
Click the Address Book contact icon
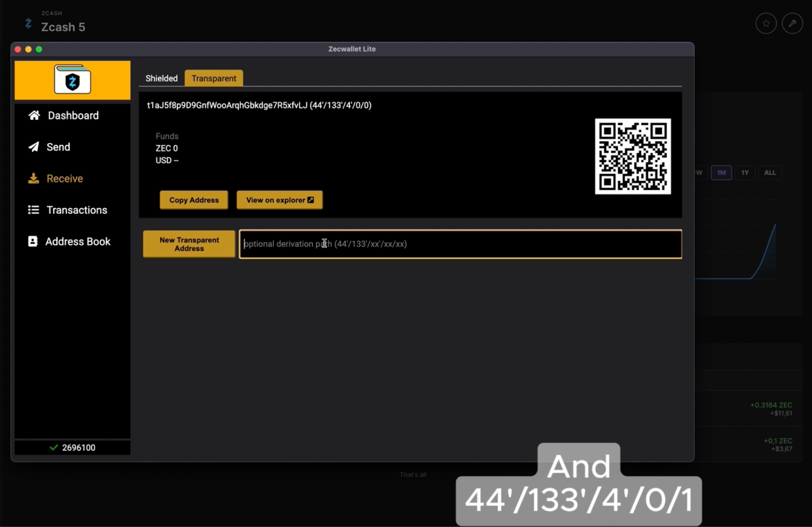click(33, 241)
